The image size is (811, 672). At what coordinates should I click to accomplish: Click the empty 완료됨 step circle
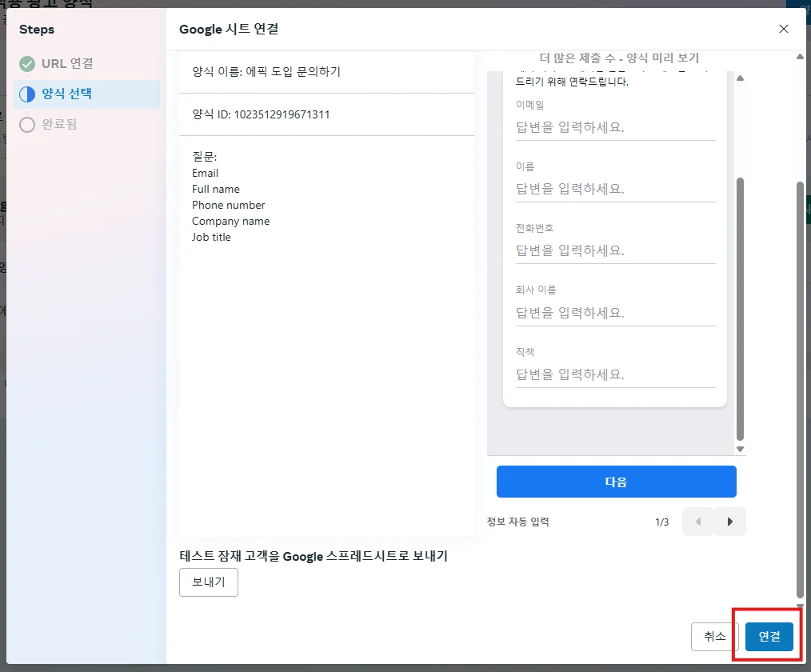[27, 125]
